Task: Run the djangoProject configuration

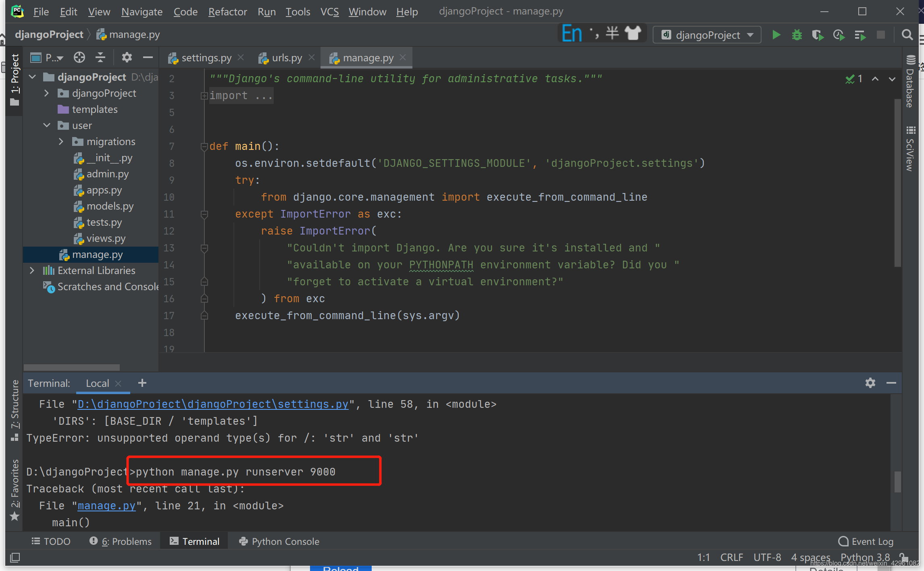Action: tap(776, 35)
